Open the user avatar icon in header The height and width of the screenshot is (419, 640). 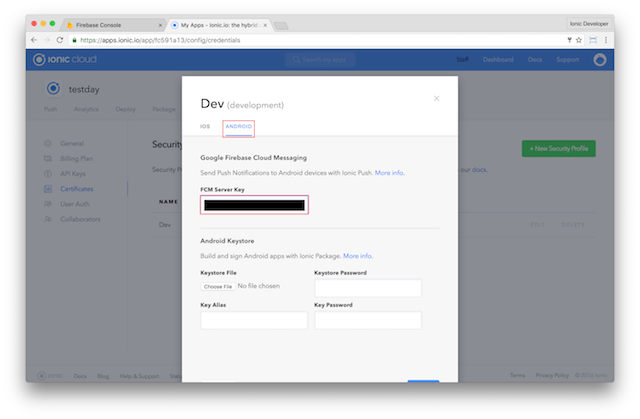(599, 60)
